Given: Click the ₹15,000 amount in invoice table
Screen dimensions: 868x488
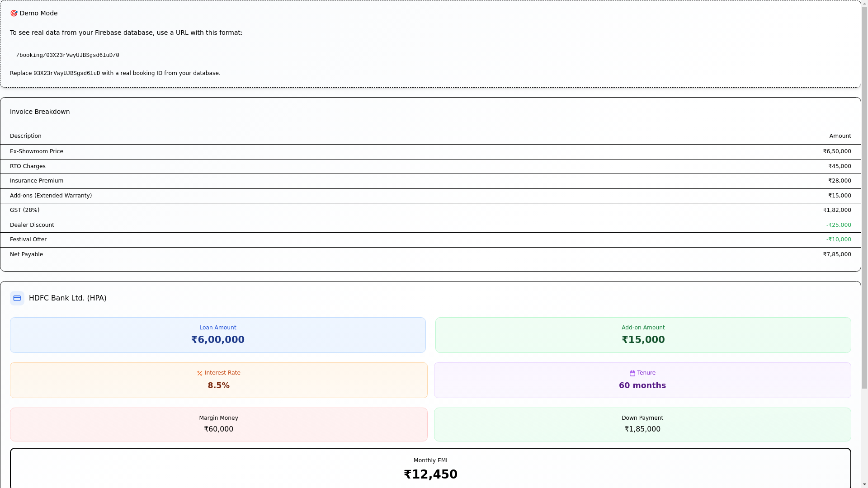Looking at the screenshot, I should [840, 196].
